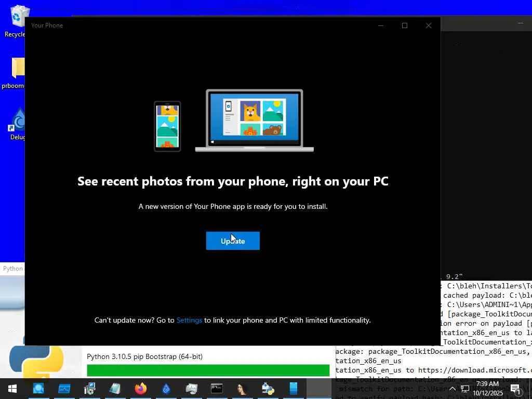Switch to Your Phone taskbar icon

(293, 389)
